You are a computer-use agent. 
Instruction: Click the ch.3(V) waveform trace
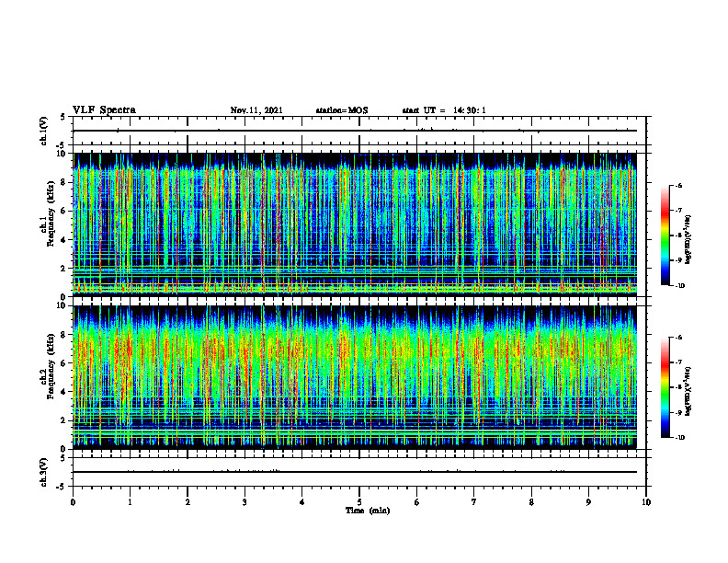tap(355, 472)
